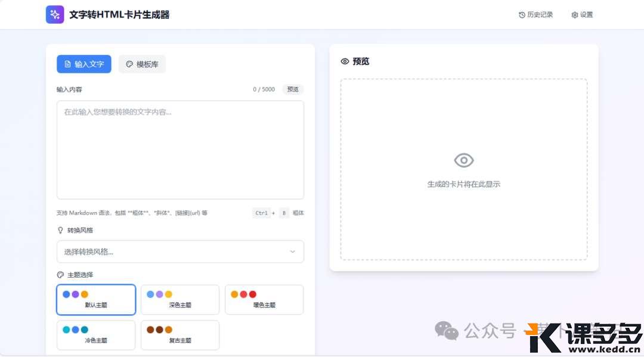Click the 预览 button above text area
The height and width of the screenshot is (357, 644).
(x=293, y=89)
